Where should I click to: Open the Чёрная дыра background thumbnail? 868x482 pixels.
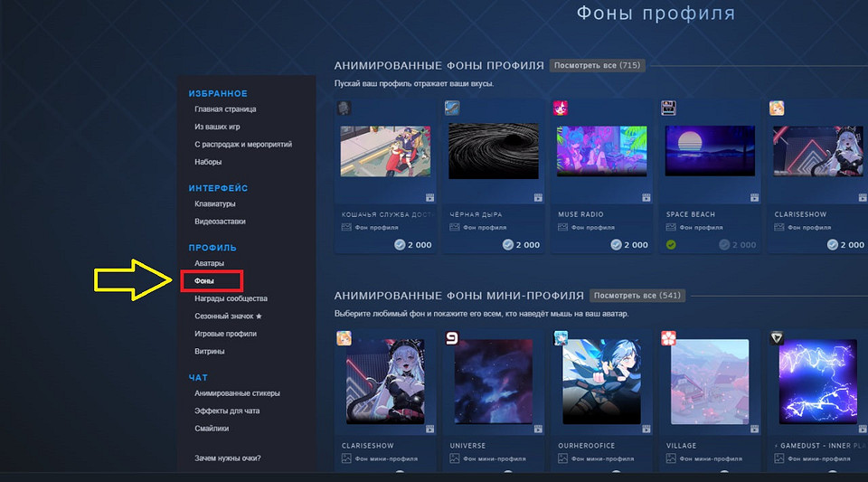click(494, 151)
